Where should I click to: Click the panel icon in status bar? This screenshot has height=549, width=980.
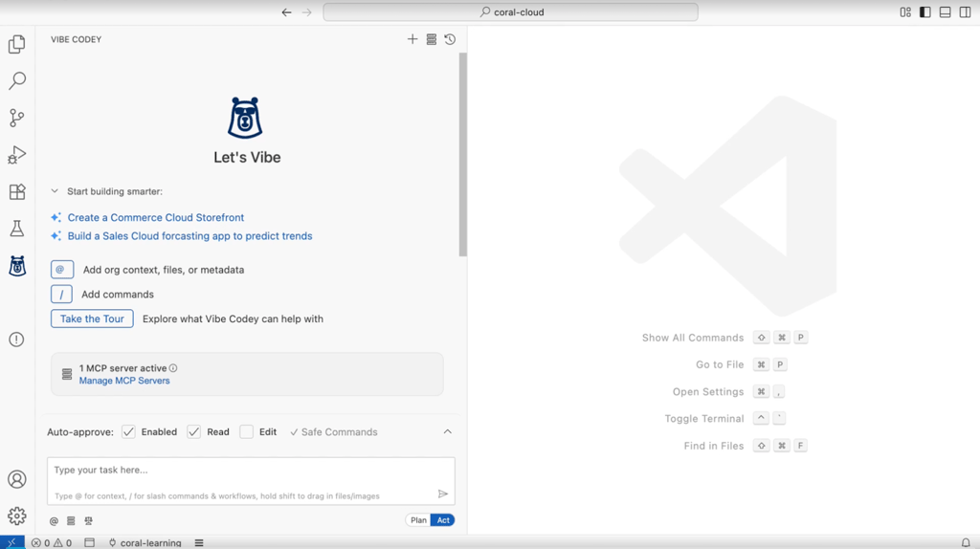click(x=89, y=542)
